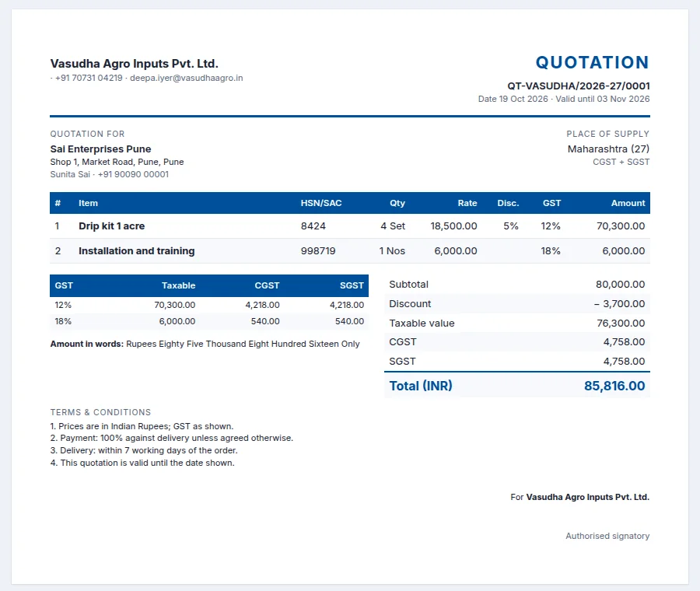Click the 5% discount cell

(511, 226)
